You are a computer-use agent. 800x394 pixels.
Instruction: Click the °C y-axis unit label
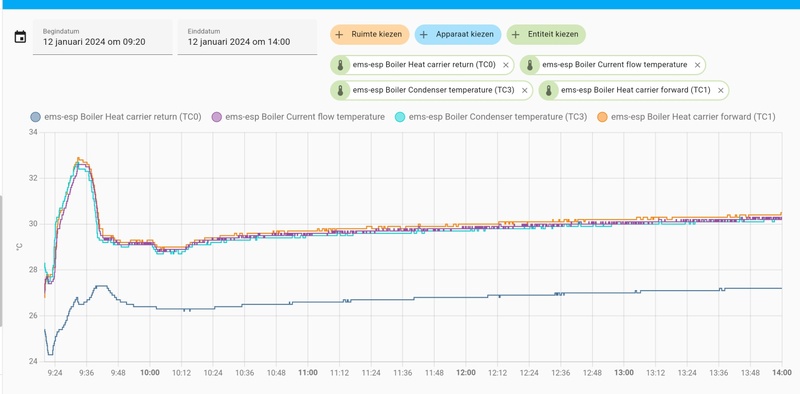(19, 247)
